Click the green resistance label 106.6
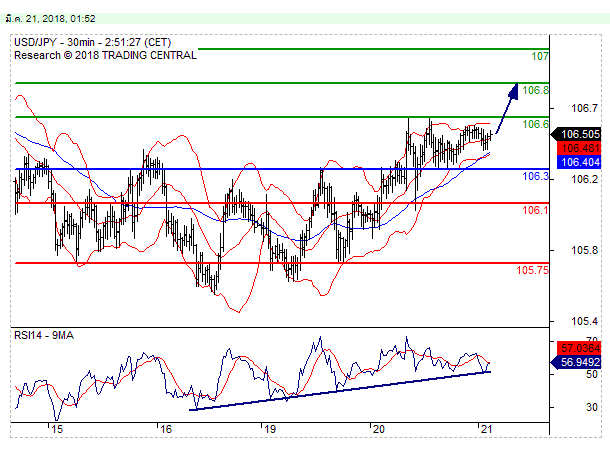This screenshot has width=610, height=451. (x=535, y=124)
